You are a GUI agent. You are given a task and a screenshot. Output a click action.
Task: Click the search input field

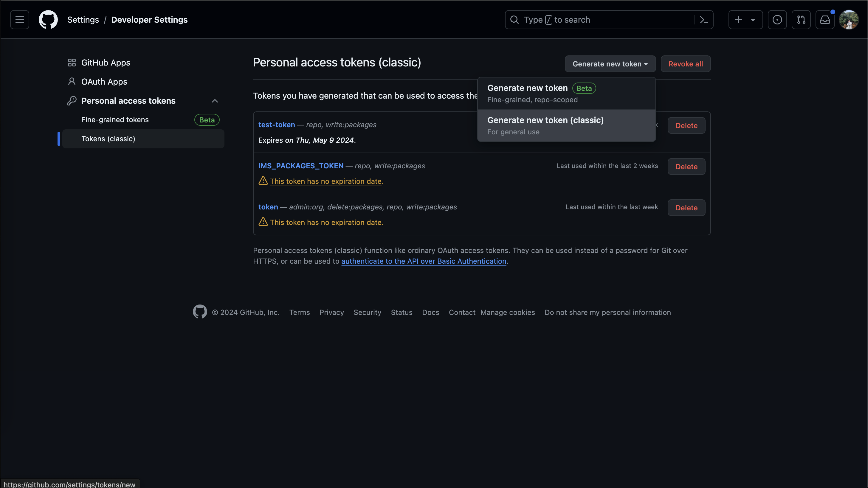pos(600,20)
